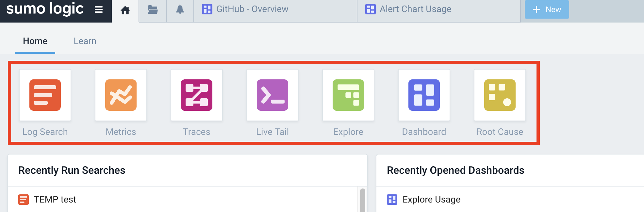Click the home icon tab

[x=125, y=11]
